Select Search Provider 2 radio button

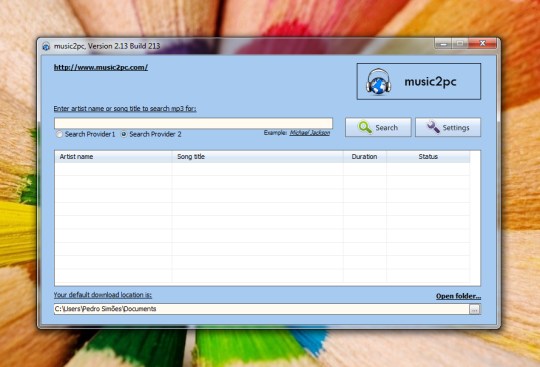tap(124, 134)
